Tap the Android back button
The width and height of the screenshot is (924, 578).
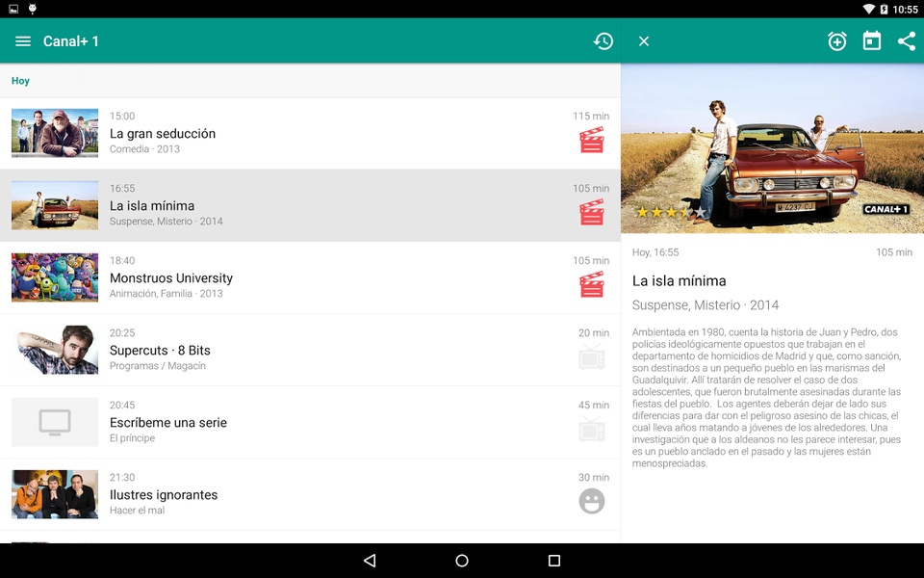[370, 561]
